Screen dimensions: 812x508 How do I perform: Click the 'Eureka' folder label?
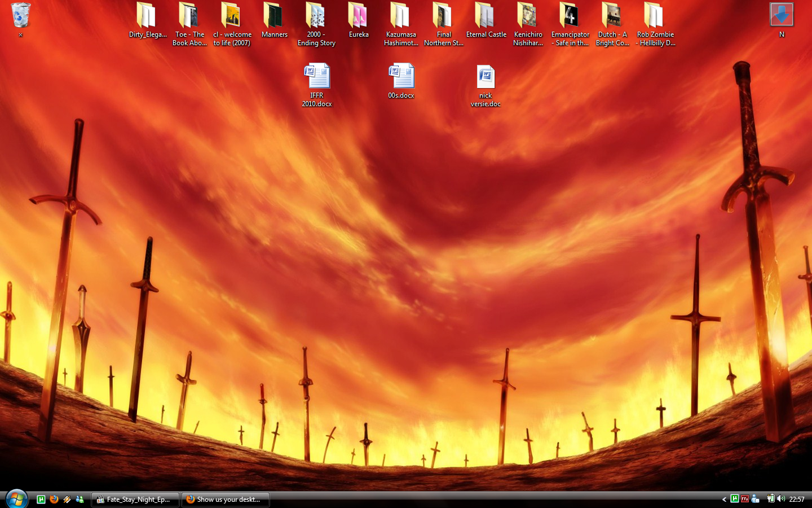click(359, 34)
